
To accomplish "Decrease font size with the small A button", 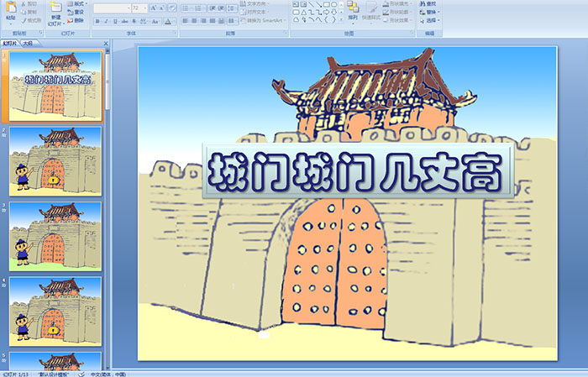I will [x=162, y=8].
